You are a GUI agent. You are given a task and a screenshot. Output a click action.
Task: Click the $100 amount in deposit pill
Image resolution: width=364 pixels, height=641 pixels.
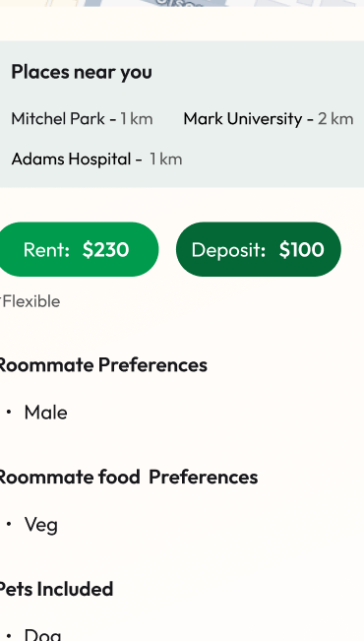pyautogui.click(x=302, y=249)
